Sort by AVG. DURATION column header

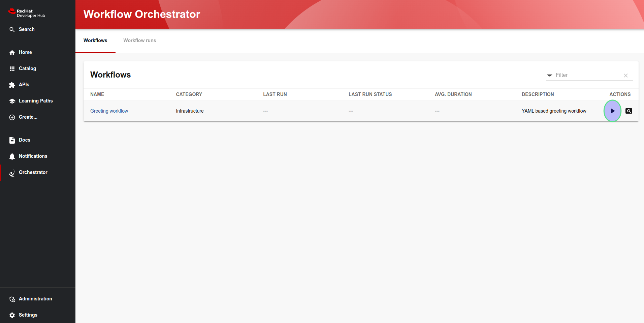[453, 94]
